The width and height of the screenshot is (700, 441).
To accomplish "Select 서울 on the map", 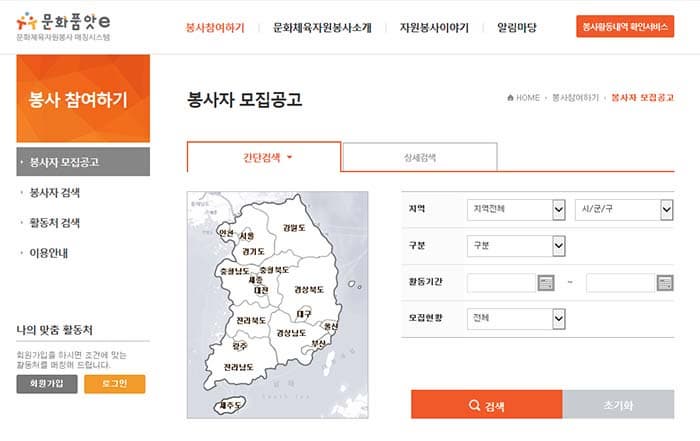I will coord(247,236).
